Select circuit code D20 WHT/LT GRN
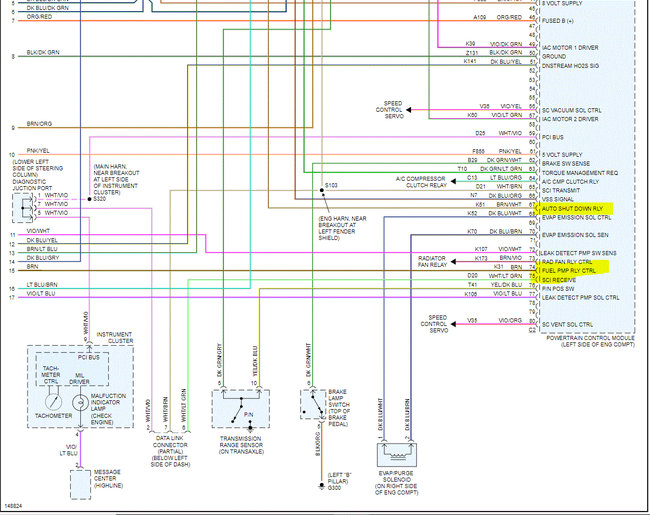The image size is (650, 515). [495, 276]
